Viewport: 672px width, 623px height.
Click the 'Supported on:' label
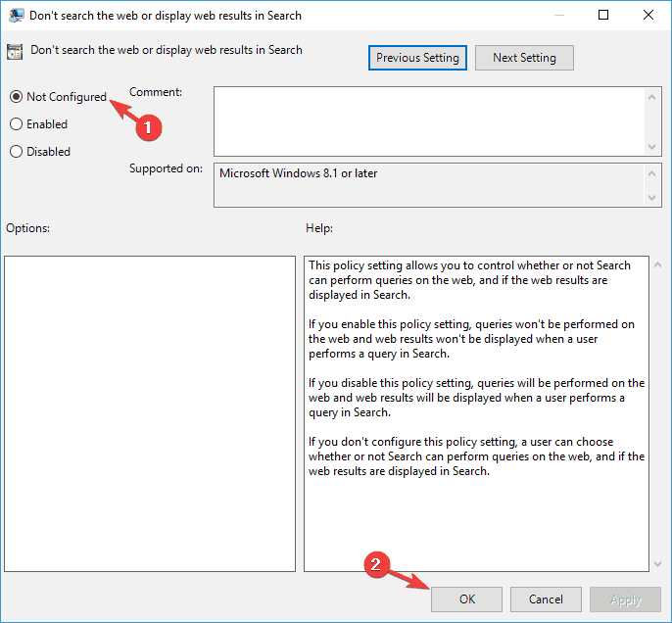coord(166,168)
